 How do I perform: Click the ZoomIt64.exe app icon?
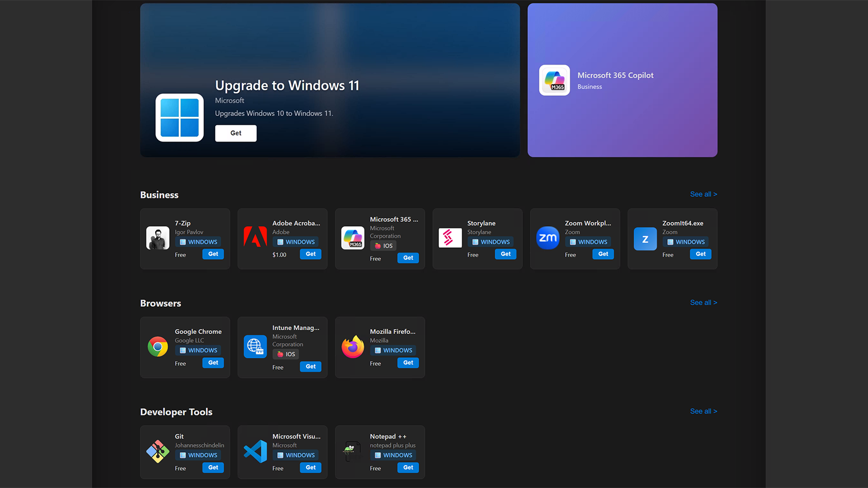coord(645,239)
